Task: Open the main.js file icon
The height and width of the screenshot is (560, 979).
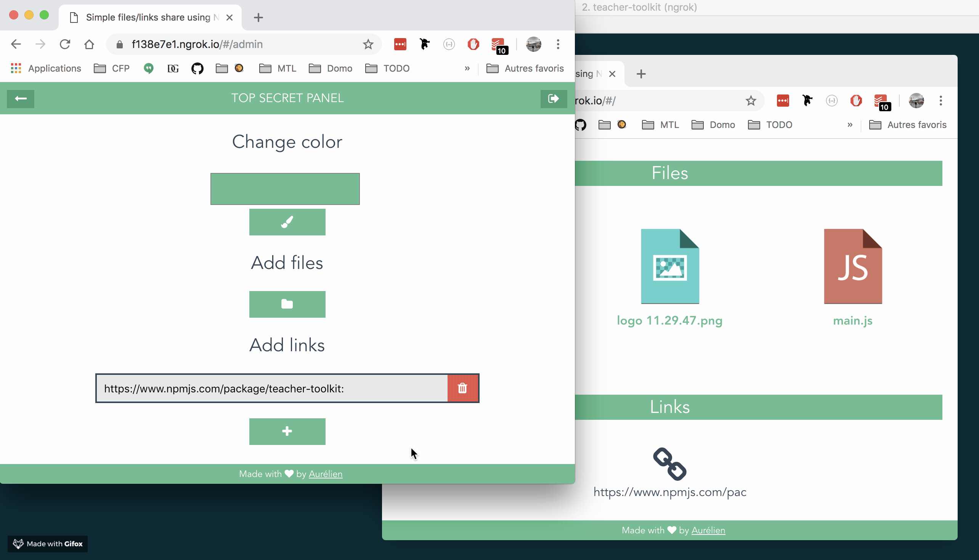Action: (x=852, y=266)
